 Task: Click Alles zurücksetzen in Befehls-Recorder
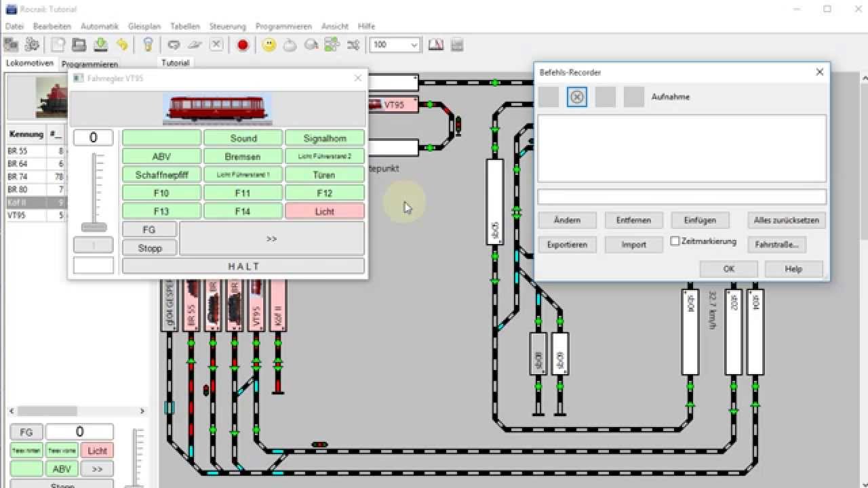click(x=787, y=220)
